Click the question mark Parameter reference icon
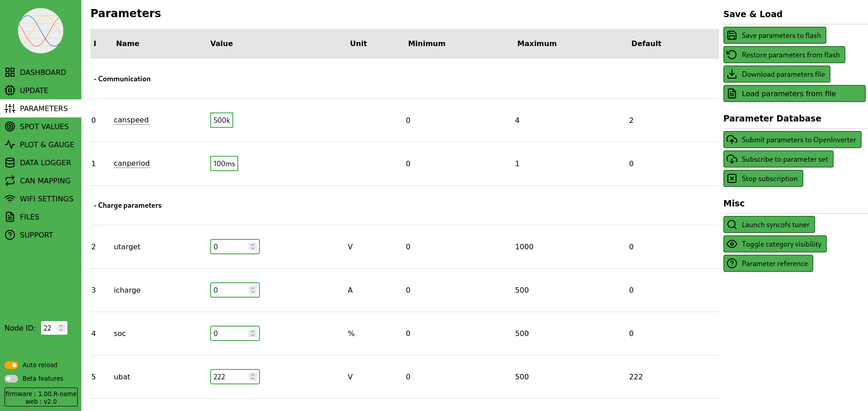This screenshot has height=411, width=868. [732, 263]
